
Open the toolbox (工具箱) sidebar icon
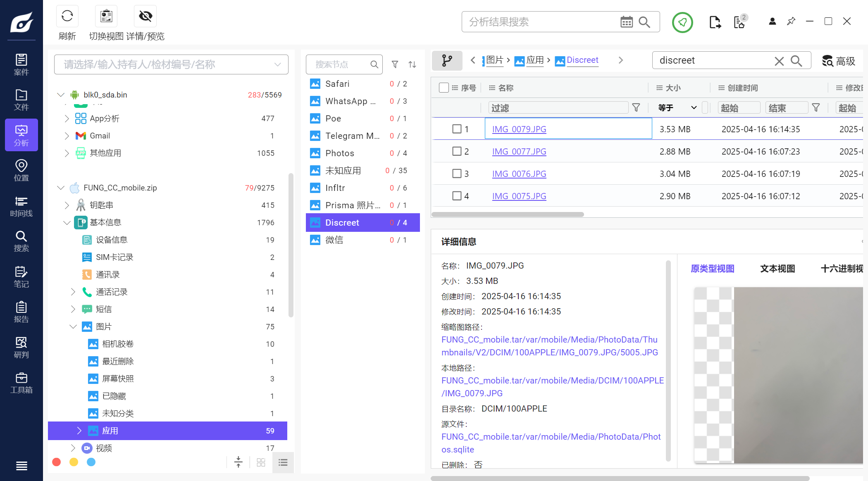(x=21, y=383)
